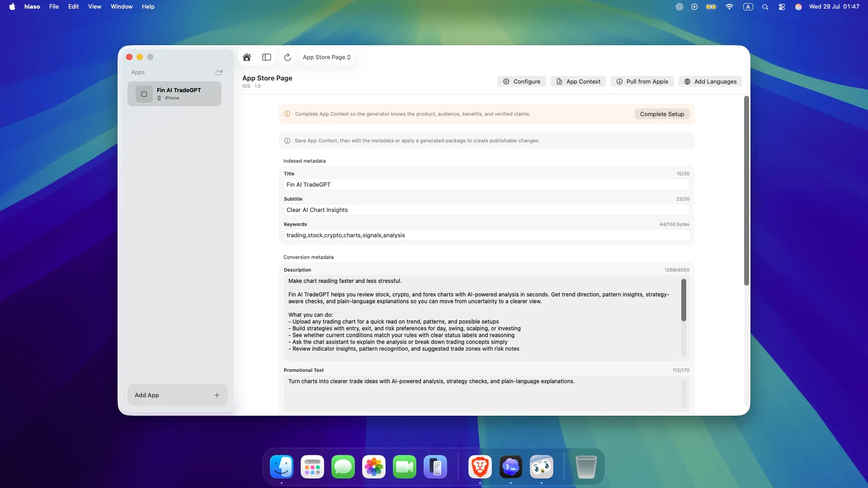The width and height of the screenshot is (868, 488).
Task: Click the Conversion metadata section label
Action: pyautogui.click(x=308, y=257)
